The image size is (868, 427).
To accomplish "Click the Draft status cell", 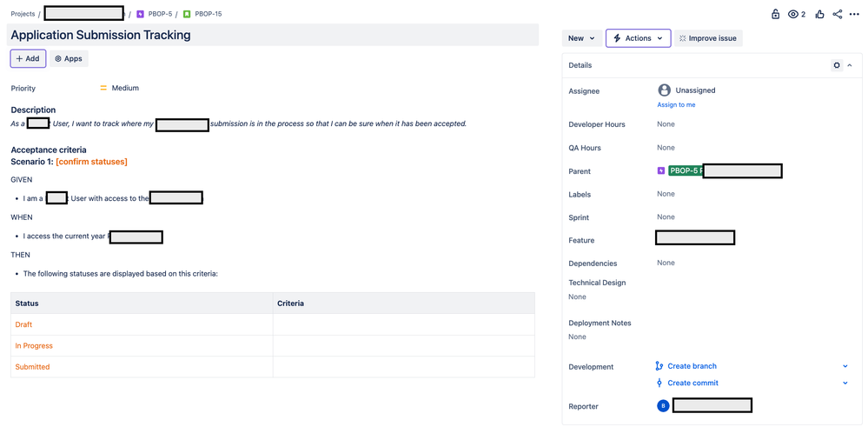I will [142, 324].
